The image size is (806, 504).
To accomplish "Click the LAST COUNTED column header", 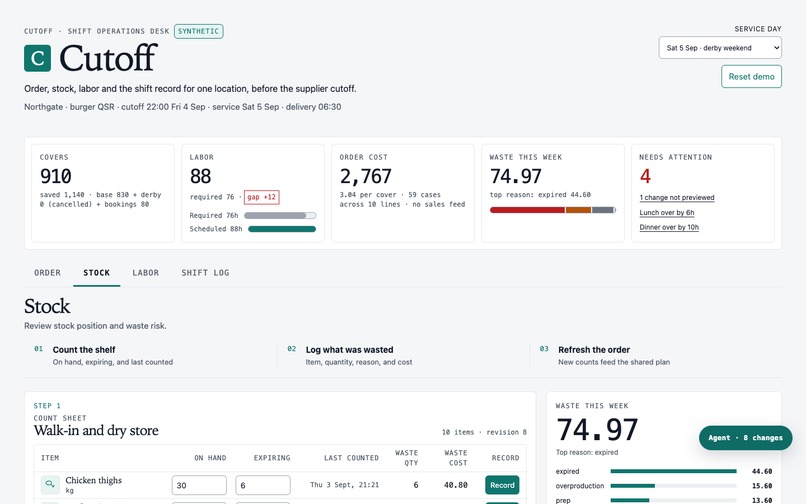I will pyautogui.click(x=351, y=458).
